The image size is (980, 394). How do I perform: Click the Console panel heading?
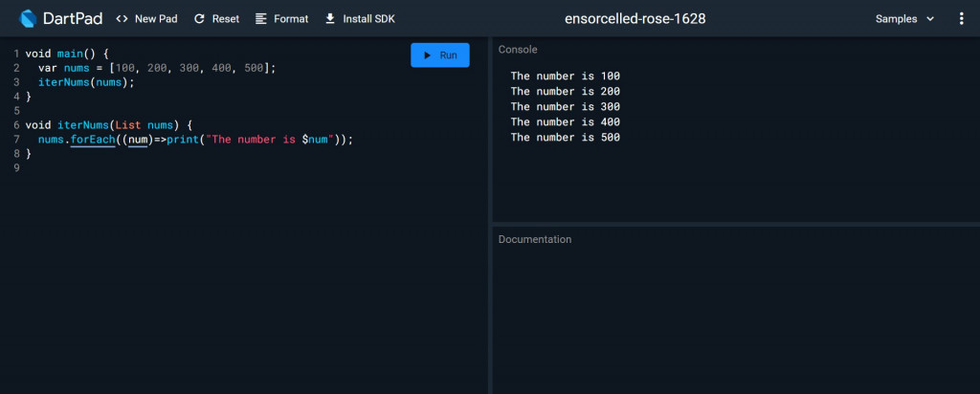coord(518,50)
